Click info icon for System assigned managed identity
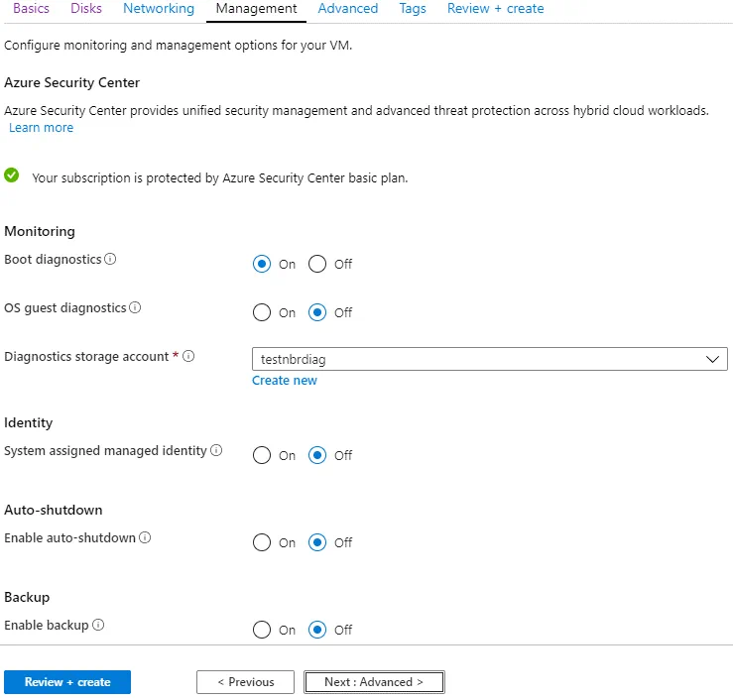Image resolution: width=733 pixels, height=700 pixels. [x=216, y=451]
